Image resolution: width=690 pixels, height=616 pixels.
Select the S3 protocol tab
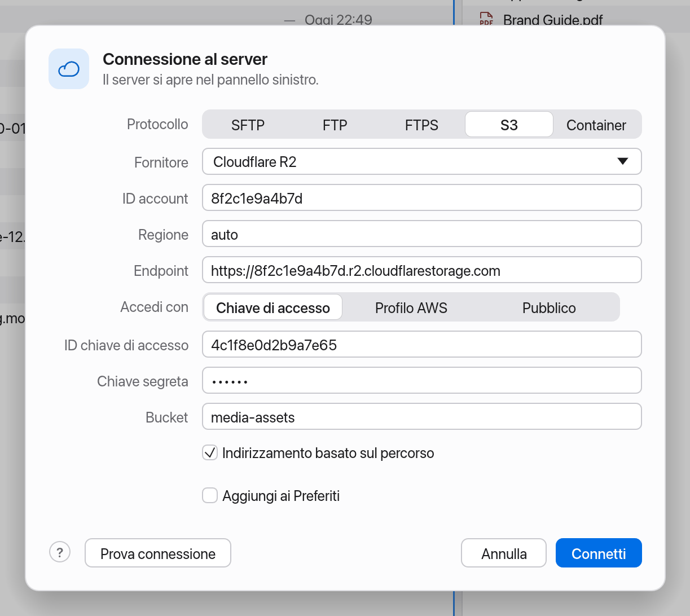tap(509, 125)
